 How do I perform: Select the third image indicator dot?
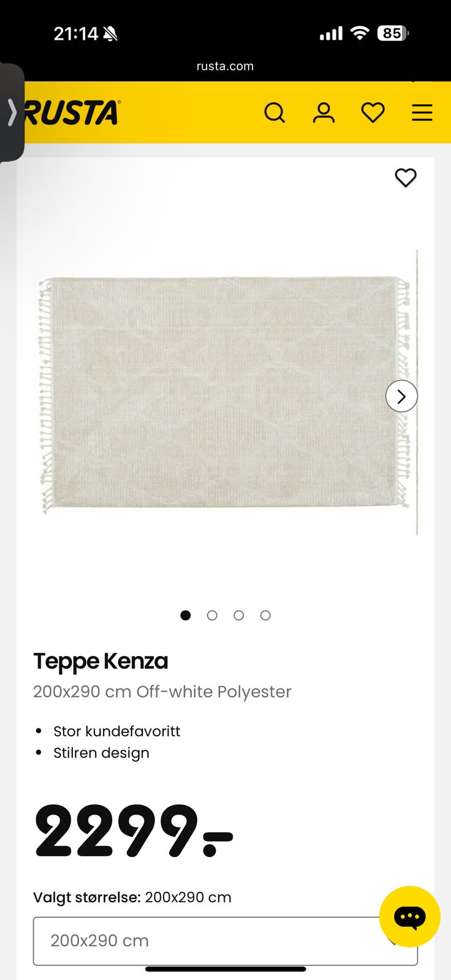coord(238,615)
